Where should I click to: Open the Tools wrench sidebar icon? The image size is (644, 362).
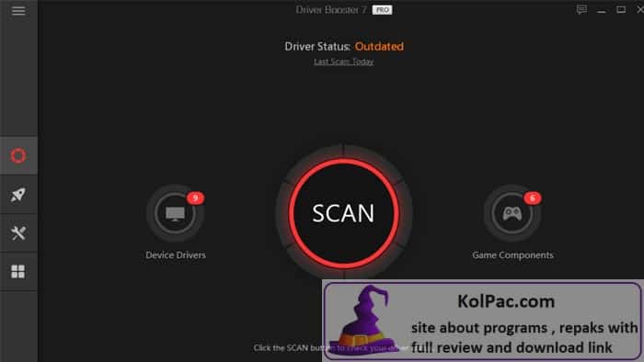(x=18, y=232)
